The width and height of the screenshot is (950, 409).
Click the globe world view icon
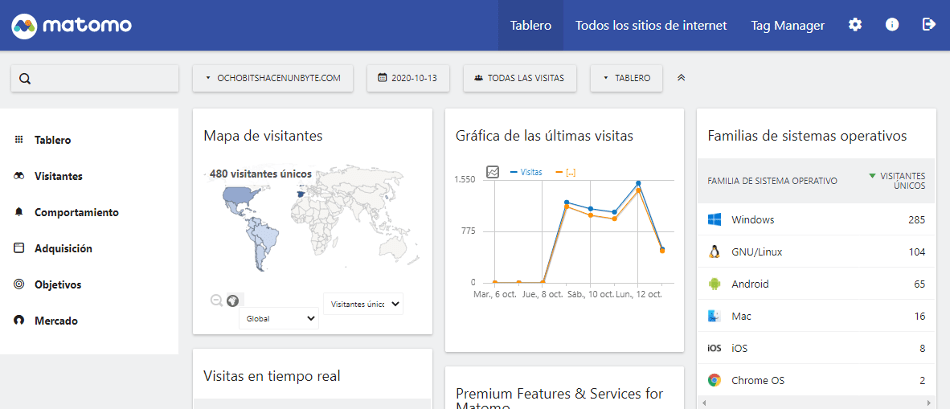[233, 300]
